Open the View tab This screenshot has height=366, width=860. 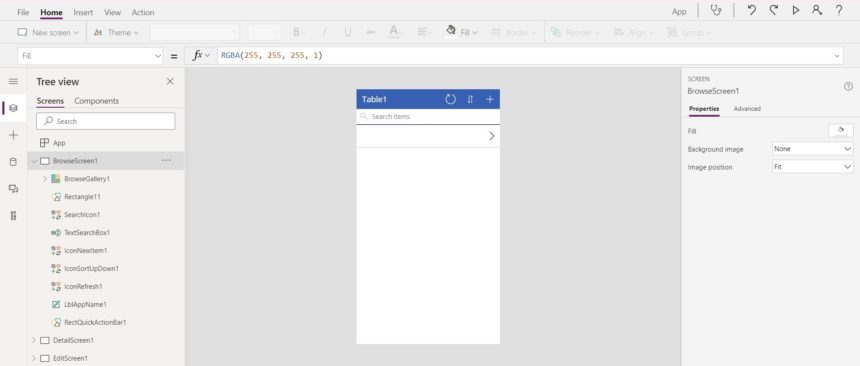coord(112,12)
